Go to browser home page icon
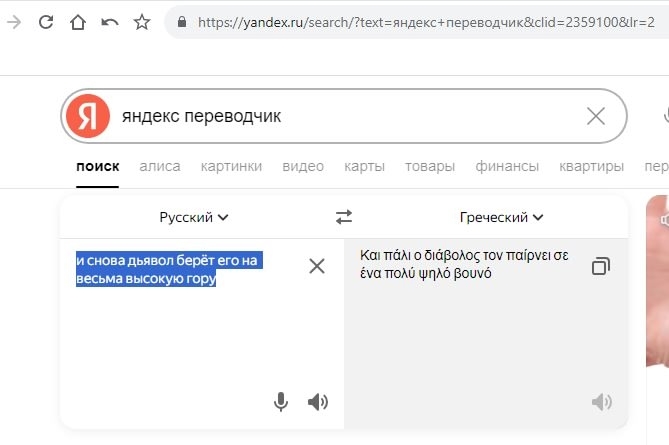669x445 pixels. [x=77, y=21]
